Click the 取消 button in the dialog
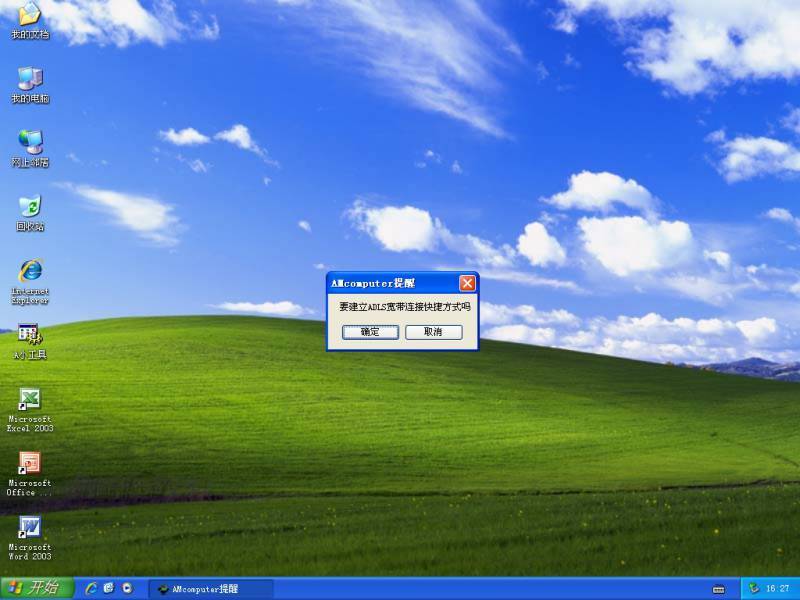The width and height of the screenshot is (800, 600). click(x=434, y=332)
